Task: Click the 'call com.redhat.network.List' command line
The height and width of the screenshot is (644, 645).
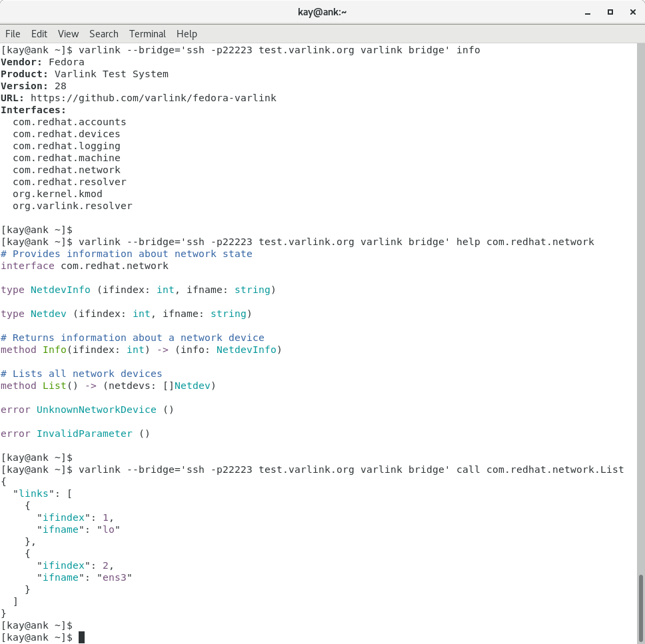Action: coord(313,470)
